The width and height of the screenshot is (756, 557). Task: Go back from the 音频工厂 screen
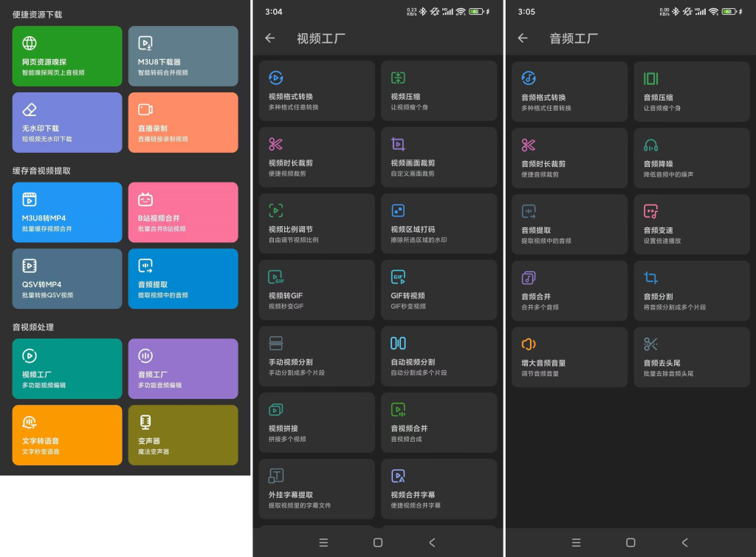523,38
